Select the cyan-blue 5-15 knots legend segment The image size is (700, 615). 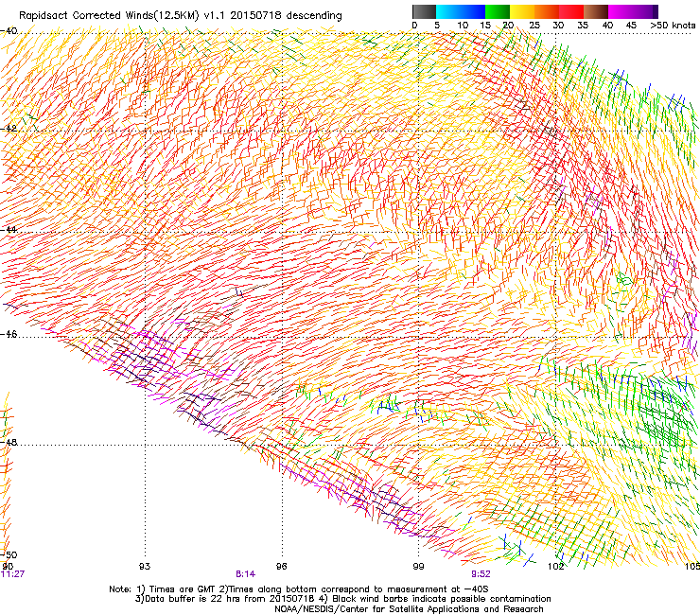(461, 11)
